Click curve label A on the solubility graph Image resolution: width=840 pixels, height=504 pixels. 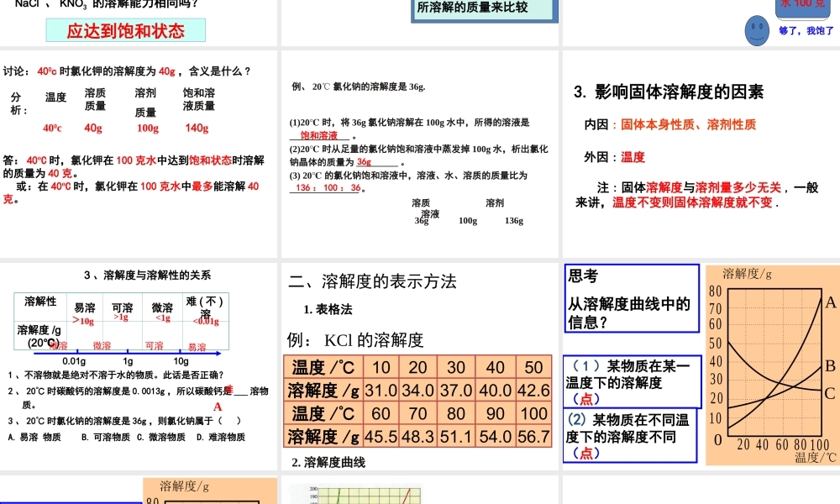click(x=831, y=302)
